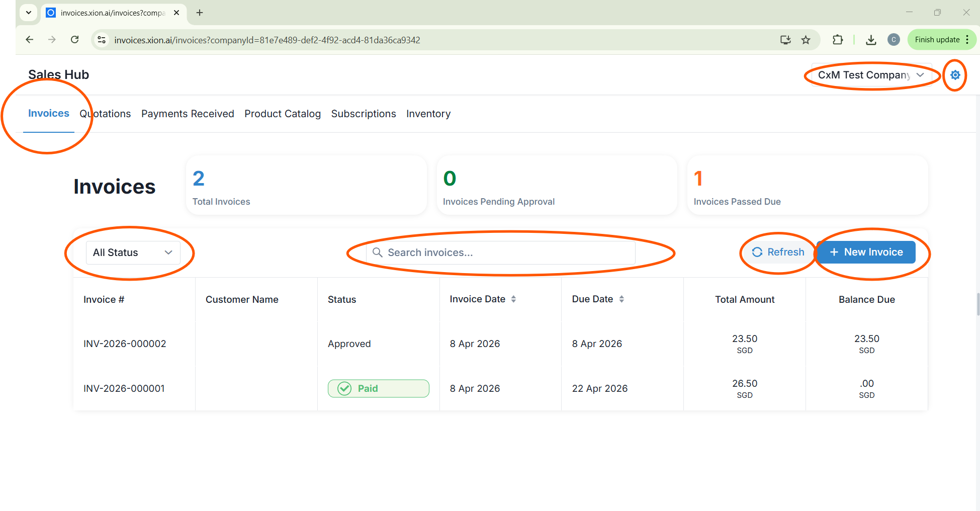This screenshot has height=511, width=980.
Task: Open the browser downloads icon
Action: coord(871,40)
